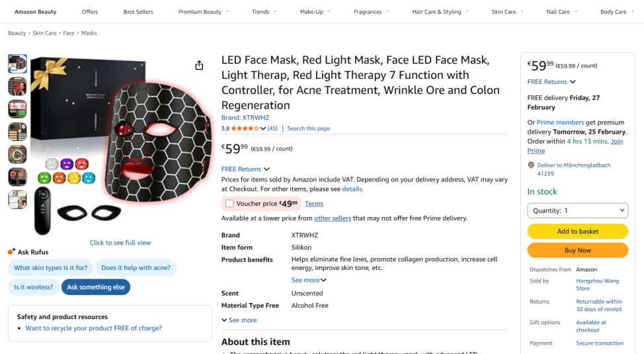View the last product thumbnail image
644x354 pixels.
(18, 200)
